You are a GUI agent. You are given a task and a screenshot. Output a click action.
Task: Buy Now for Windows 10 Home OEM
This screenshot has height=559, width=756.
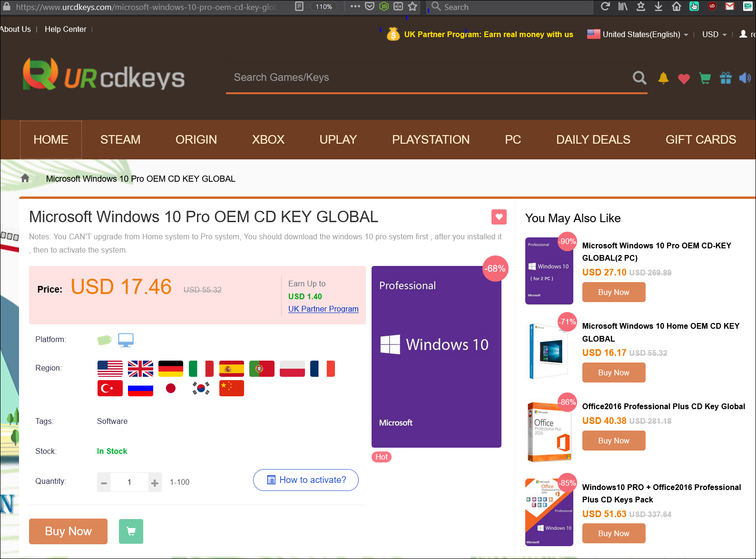(614, 373)
